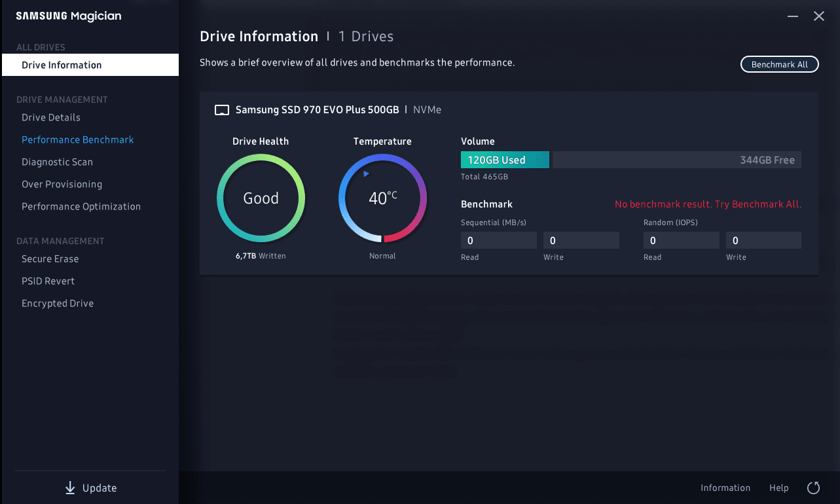Click the drive icon beside Samsung SSD 970 EVO Plus
The height and width of the screenshot is (504, 840).
[x=222, y=110]
